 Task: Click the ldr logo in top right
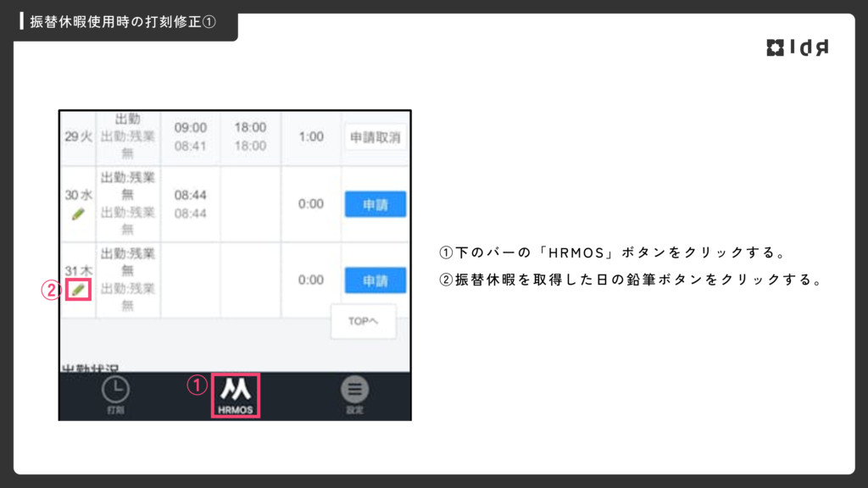[x=797, y=47]
